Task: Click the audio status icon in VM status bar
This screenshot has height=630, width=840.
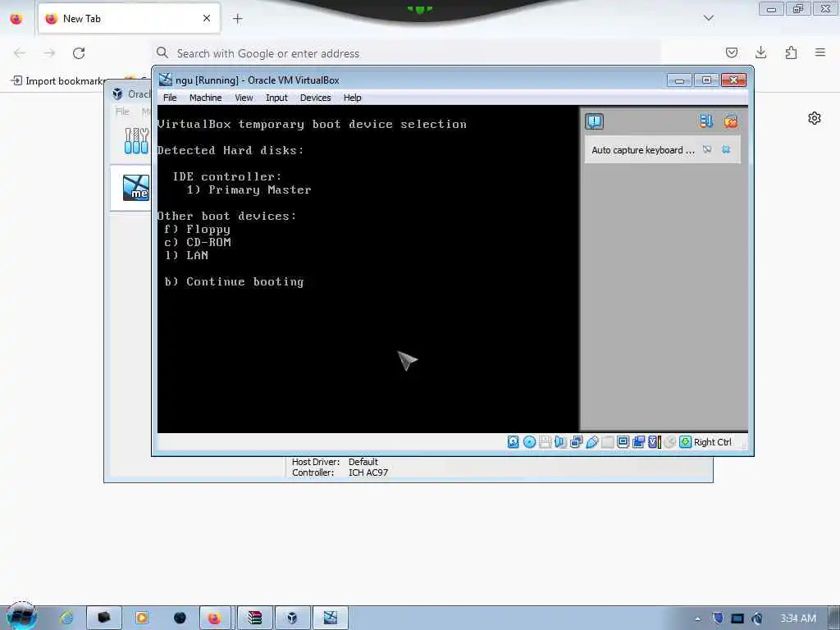Action: (x=560, y=442)
